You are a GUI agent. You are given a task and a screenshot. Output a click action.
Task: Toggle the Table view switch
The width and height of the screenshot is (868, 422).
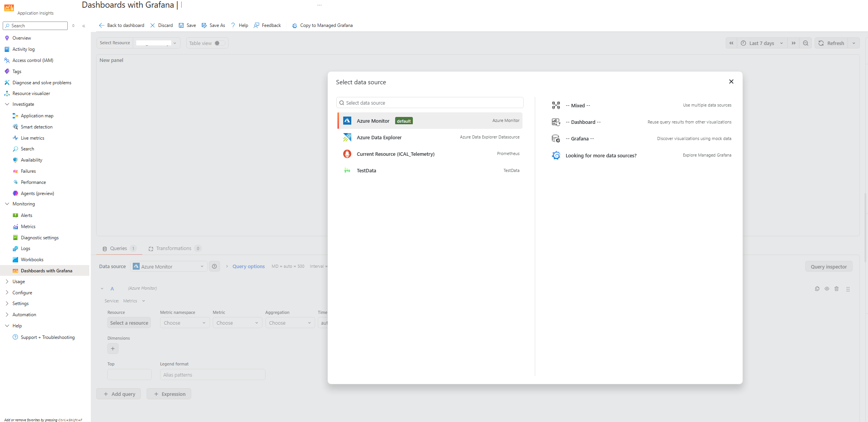(220, 43)
